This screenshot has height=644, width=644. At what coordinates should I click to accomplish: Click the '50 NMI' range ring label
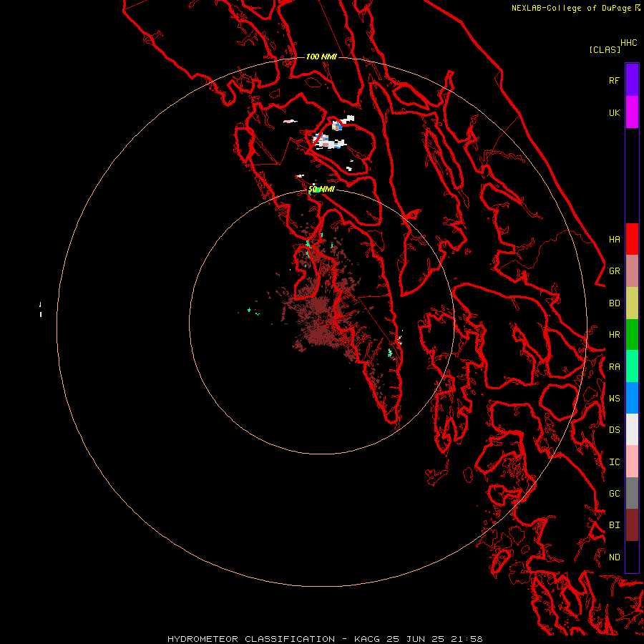pos(321,190)
